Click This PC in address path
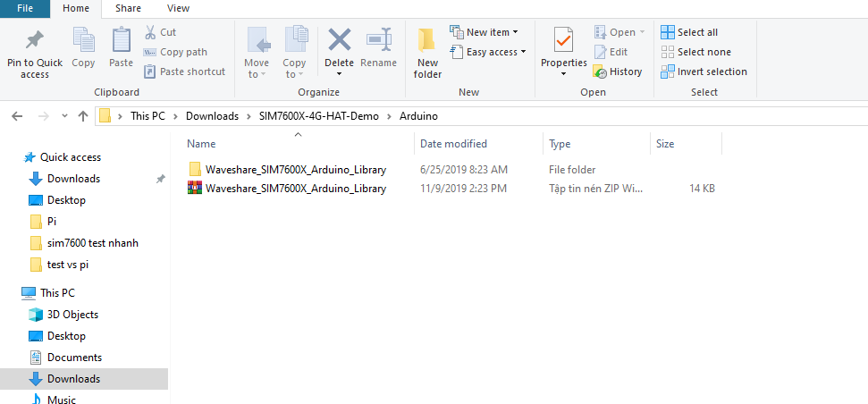Screen dimensions: 868x404 pyautogui.click(x=147, y=116)
